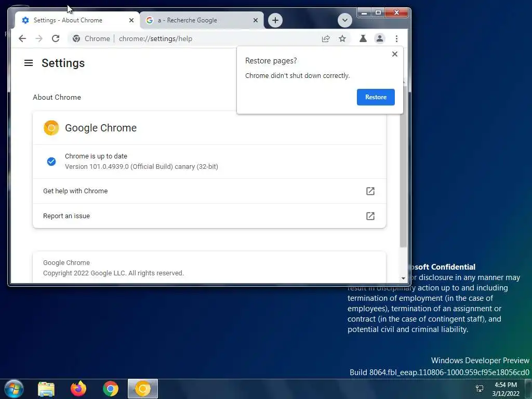Open the tab search dropdown arrow
This screenshot has height=399, width=532.
tap(345, 20)
